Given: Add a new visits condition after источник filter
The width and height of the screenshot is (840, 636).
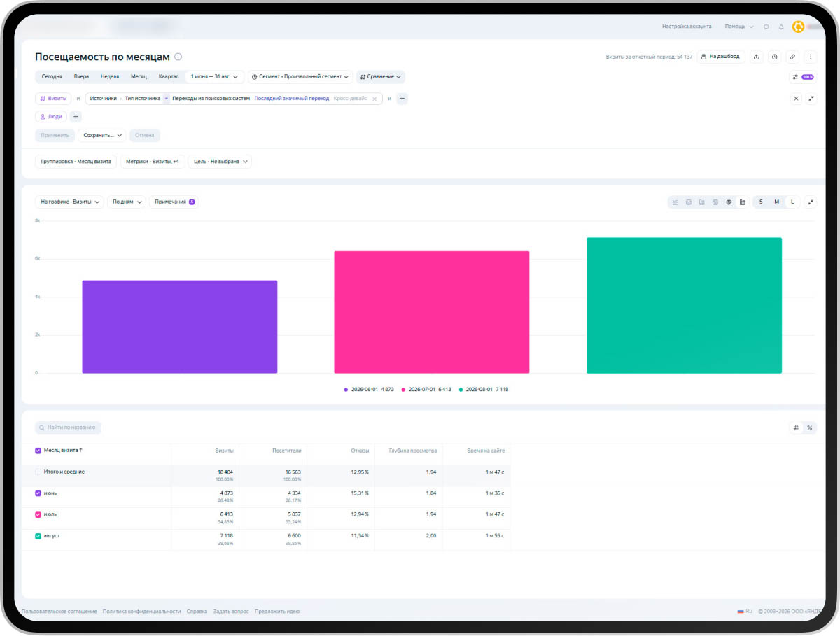Looking at the screenshot, I should pos(402,99).
